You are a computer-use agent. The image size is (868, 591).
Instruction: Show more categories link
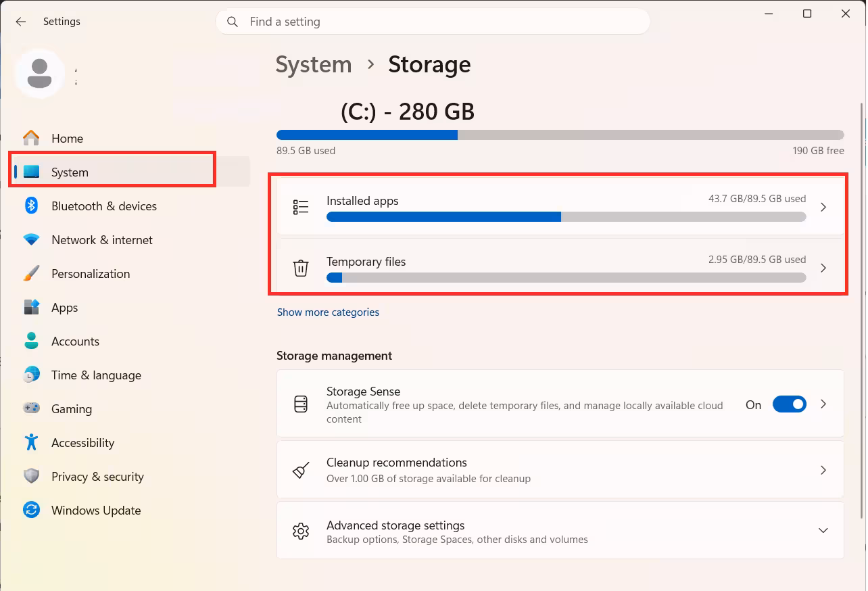pos(328,312)
